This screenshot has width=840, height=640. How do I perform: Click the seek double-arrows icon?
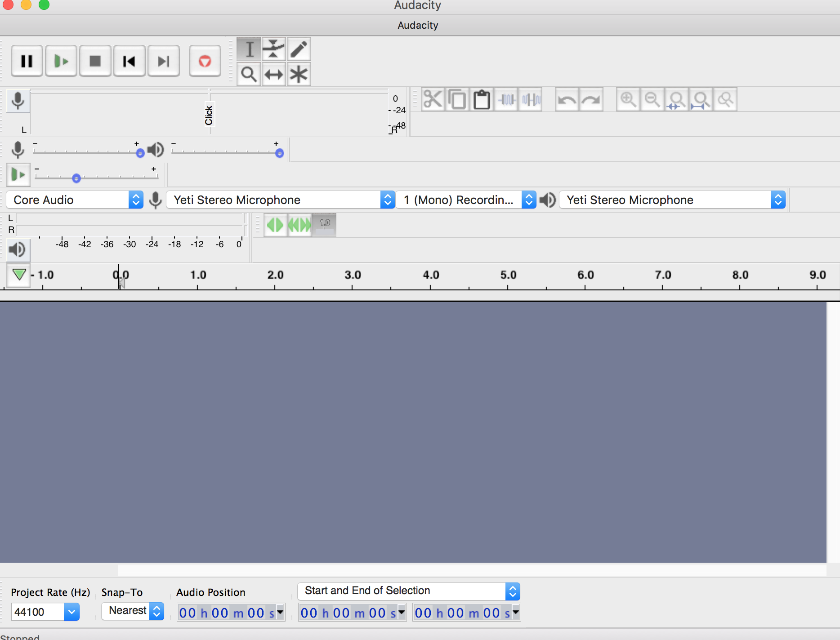pos(299,225)
